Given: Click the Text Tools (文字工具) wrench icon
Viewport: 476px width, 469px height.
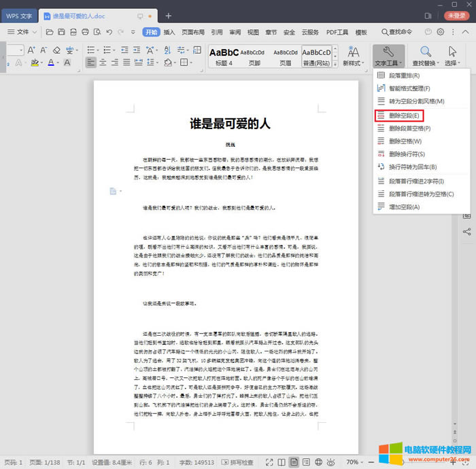Looking at the screenshot, I should tap(389, 52).
